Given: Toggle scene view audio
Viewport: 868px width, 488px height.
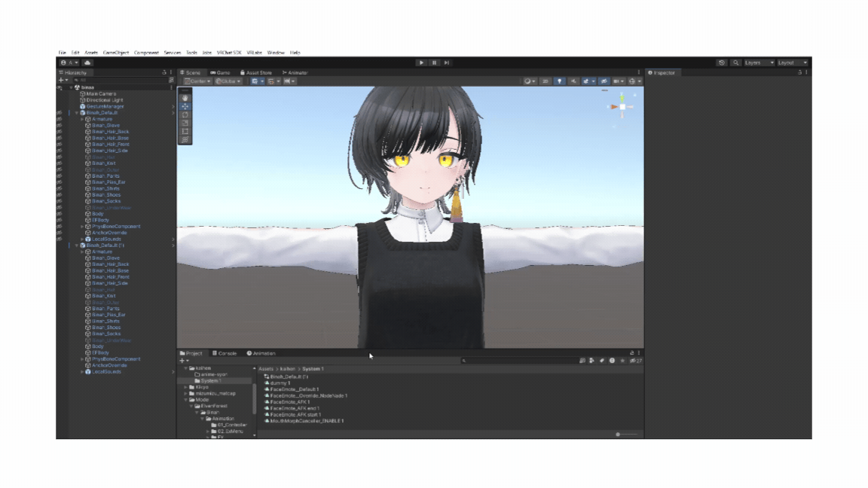Looking at the screenshot, I should pos(573,81).
